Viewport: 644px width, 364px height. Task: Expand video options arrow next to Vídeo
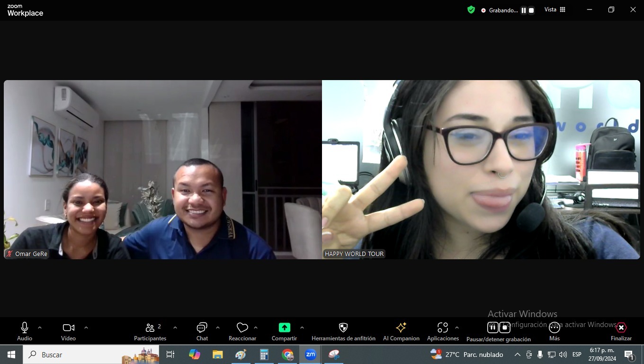[x=86, y=328]
